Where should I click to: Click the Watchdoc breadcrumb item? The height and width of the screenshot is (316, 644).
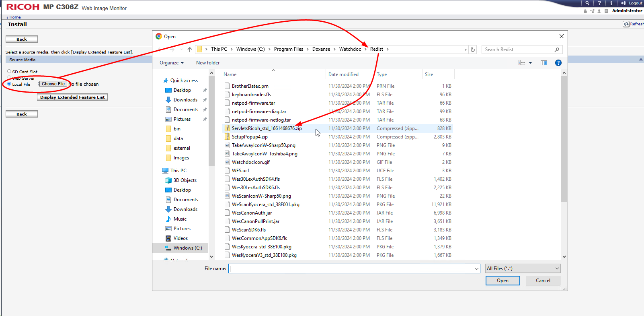coord(350,49)
